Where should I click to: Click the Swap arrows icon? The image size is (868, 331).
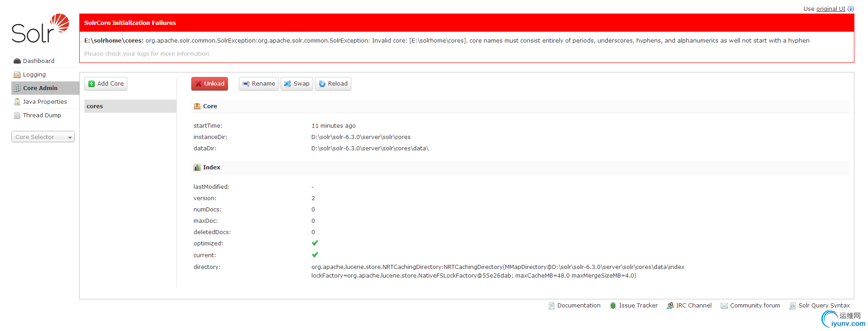(287, 84)
